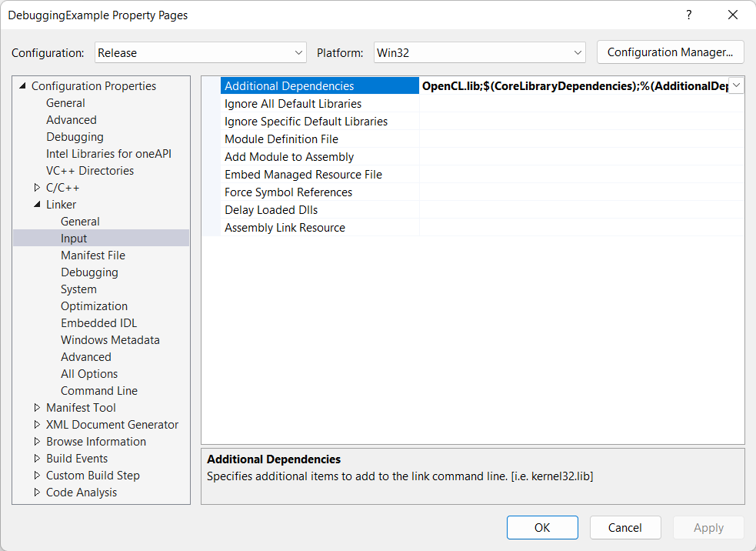Collapse the Linker tree node
756x551 pixels.
37,205
